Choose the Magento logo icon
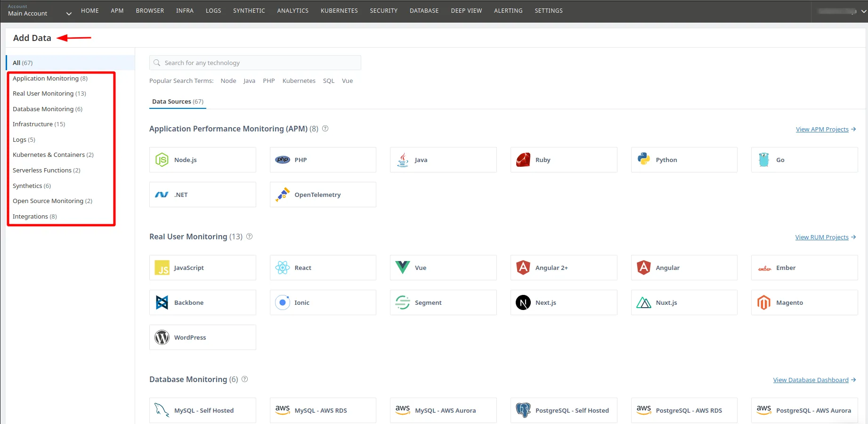The image size is (868, 424). 764,302
